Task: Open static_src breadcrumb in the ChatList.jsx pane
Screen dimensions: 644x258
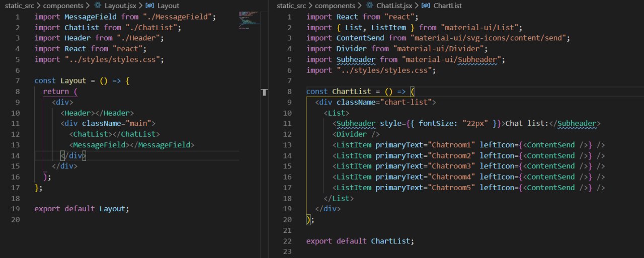Action: tap(292, 6)
